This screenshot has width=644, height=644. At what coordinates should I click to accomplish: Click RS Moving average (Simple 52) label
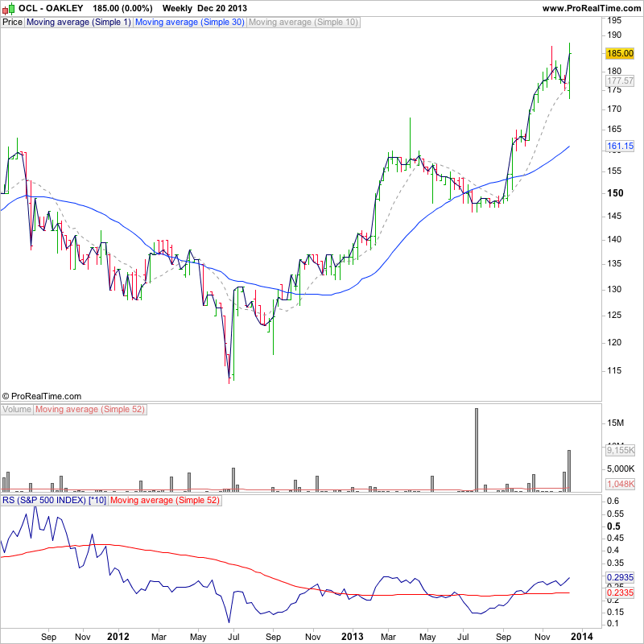[165, 500]
